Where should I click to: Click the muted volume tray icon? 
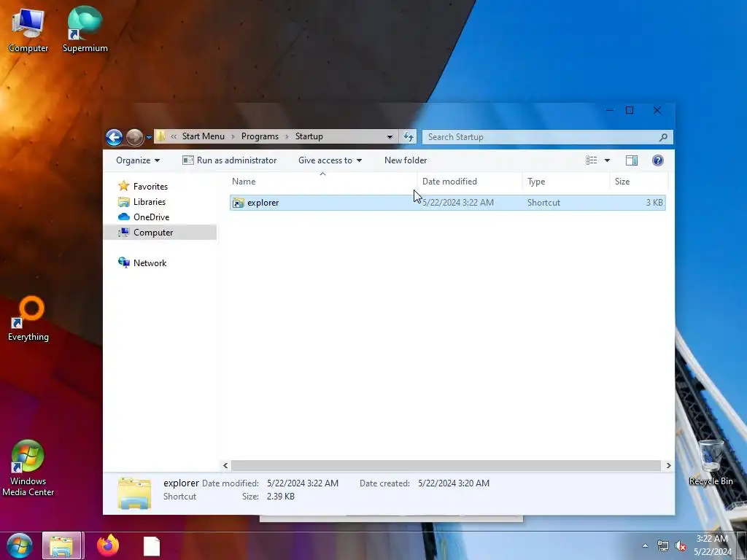coord(681,545)
